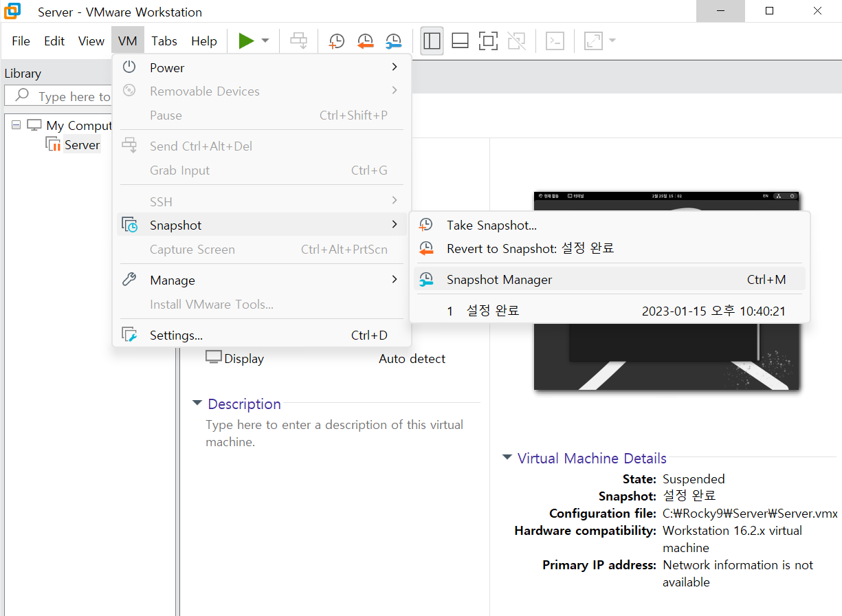Click Workstation 16.2.x virtual machine text
Image resolution: width=842 pixels, height=616 pixels.
point(732,539)
